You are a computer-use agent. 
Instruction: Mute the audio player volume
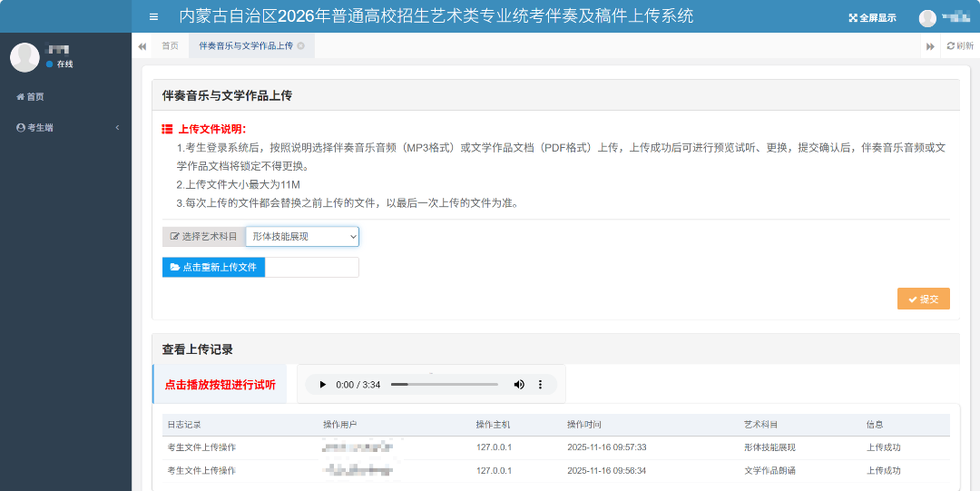[x=519, y=385]
